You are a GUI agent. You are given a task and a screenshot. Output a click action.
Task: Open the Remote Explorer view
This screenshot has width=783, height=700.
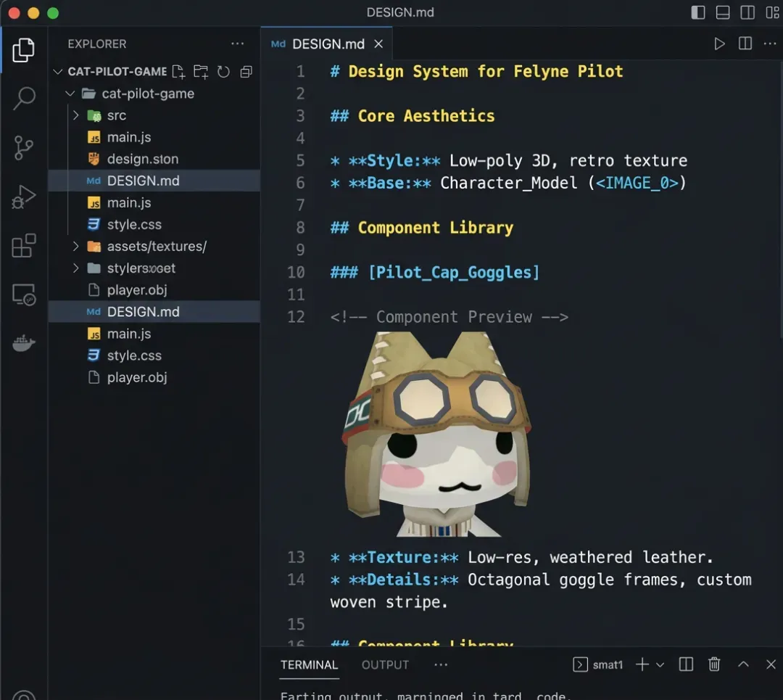point(23,295)
